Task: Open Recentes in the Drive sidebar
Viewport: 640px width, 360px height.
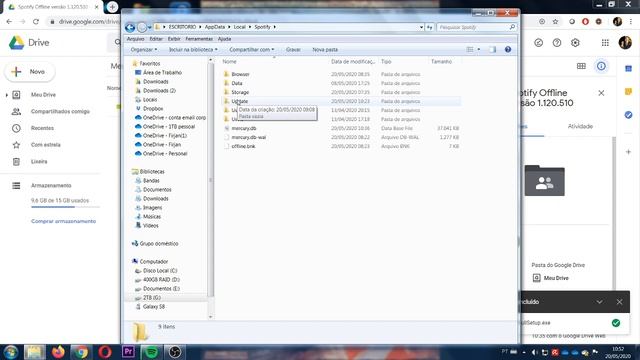Action: click(x=42, y=128)
